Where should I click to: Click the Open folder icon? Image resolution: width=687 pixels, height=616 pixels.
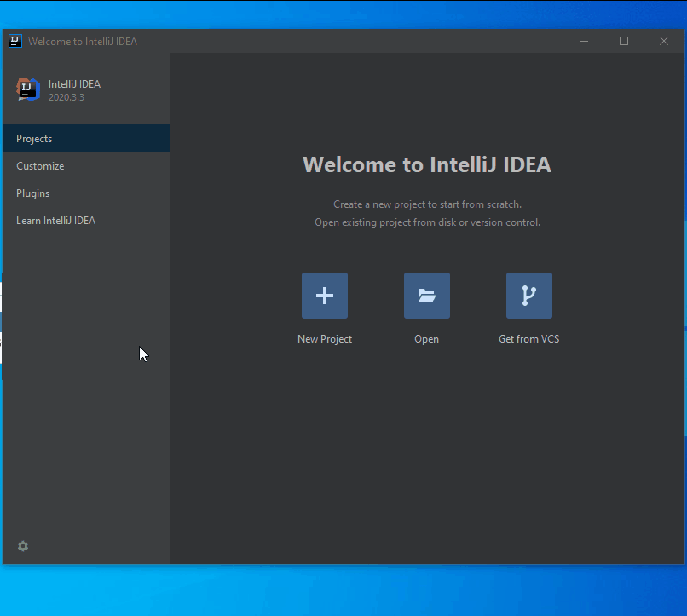(426, 296)
